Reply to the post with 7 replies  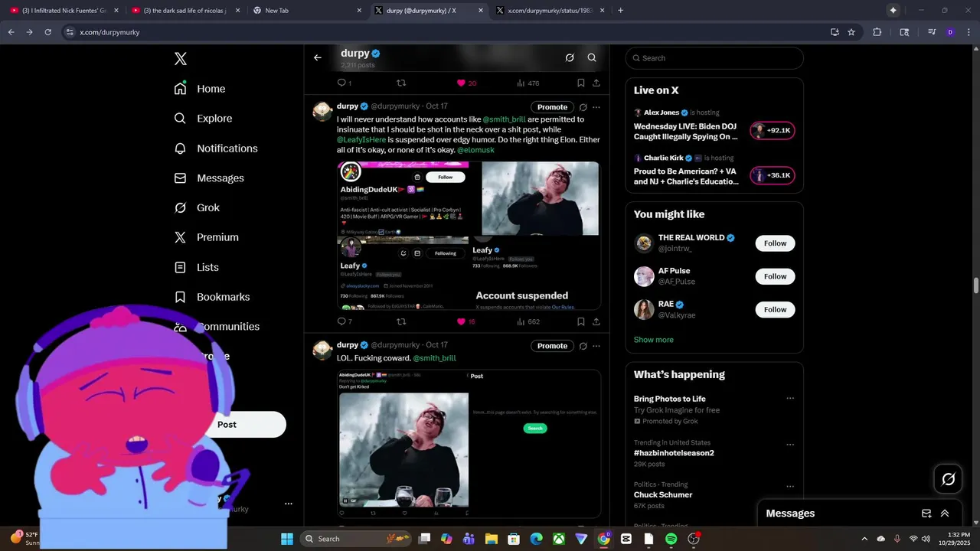(345, 321)
